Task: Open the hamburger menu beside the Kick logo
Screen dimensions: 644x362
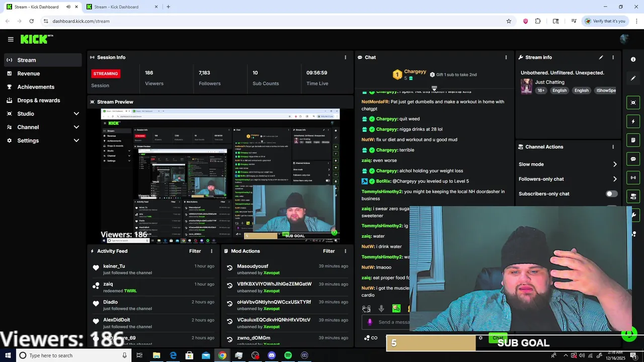Action: 11,39
